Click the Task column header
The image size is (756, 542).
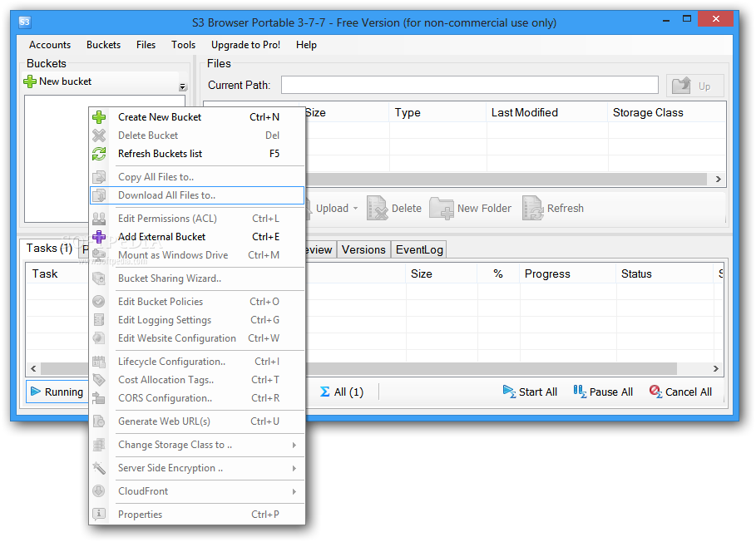coord(57,273)
